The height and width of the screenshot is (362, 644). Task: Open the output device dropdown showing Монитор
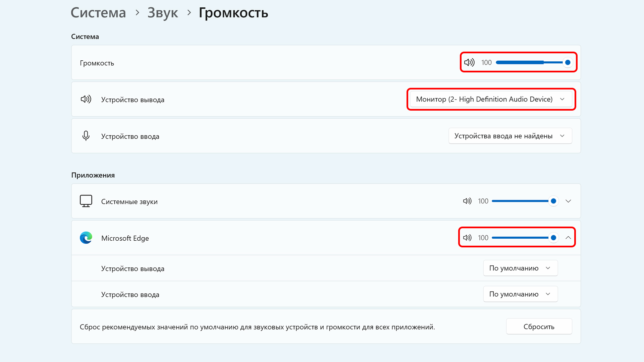[x=491, y=99]
